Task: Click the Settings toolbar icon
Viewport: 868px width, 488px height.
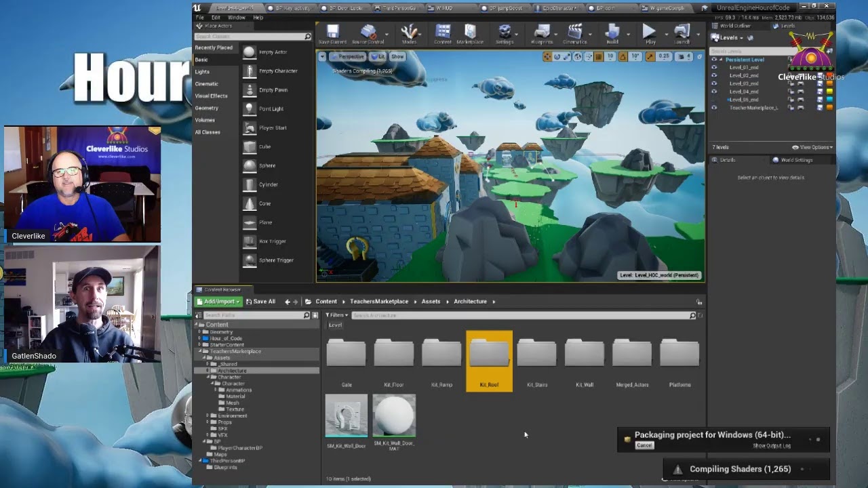Action: pyautogui.click(x=505, y=32)
